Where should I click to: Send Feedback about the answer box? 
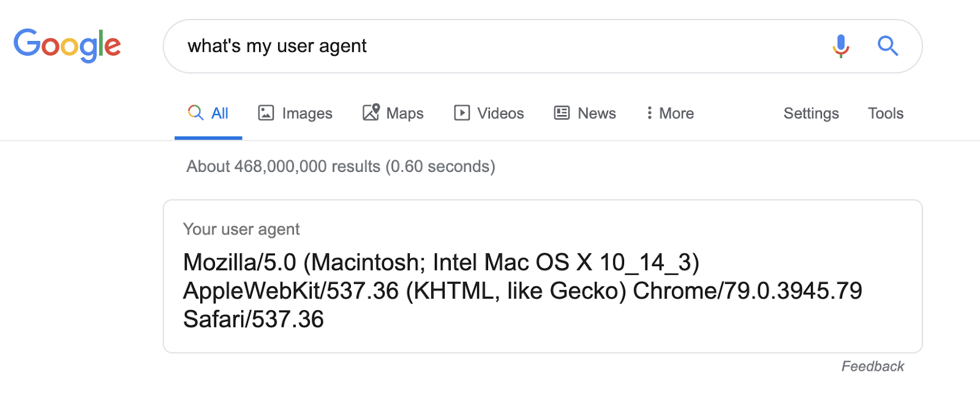(x=873, y=367)
